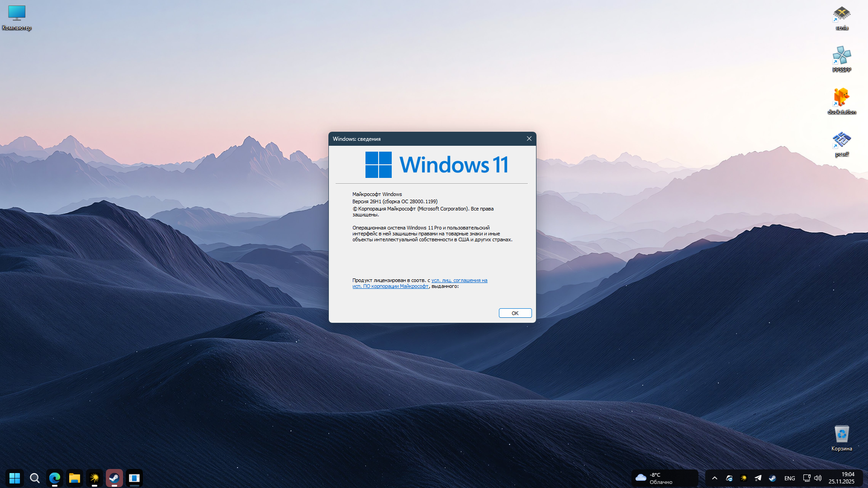Activate the winver window taskbar button

tap(134, 478)
